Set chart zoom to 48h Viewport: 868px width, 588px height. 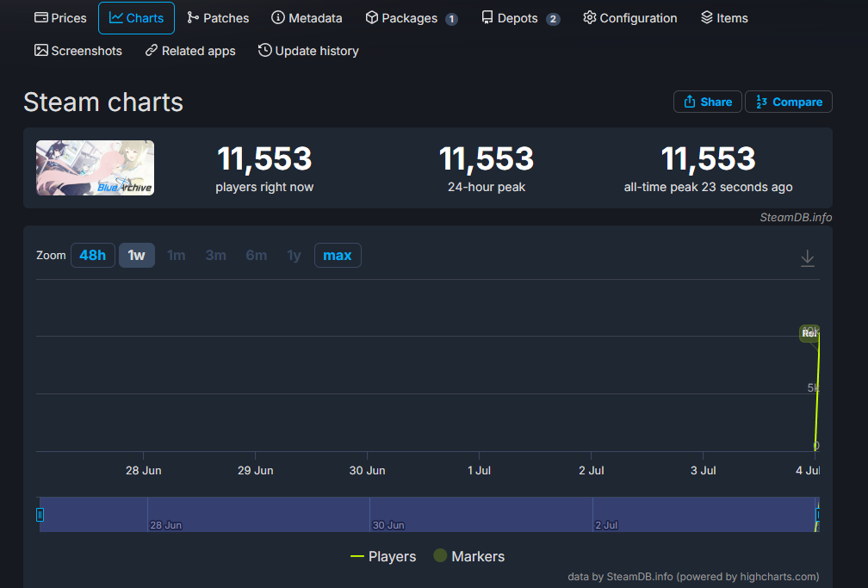pos(92,255)
